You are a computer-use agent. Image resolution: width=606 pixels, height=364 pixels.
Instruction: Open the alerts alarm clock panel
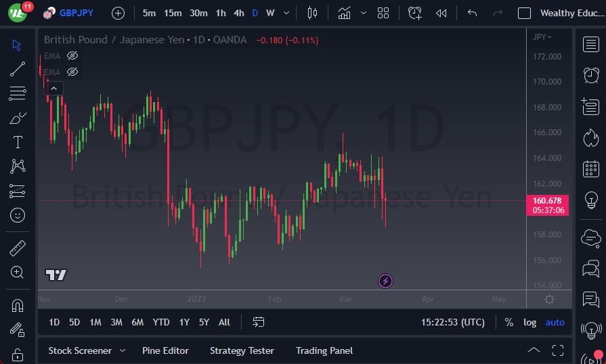tap(591, 74)
